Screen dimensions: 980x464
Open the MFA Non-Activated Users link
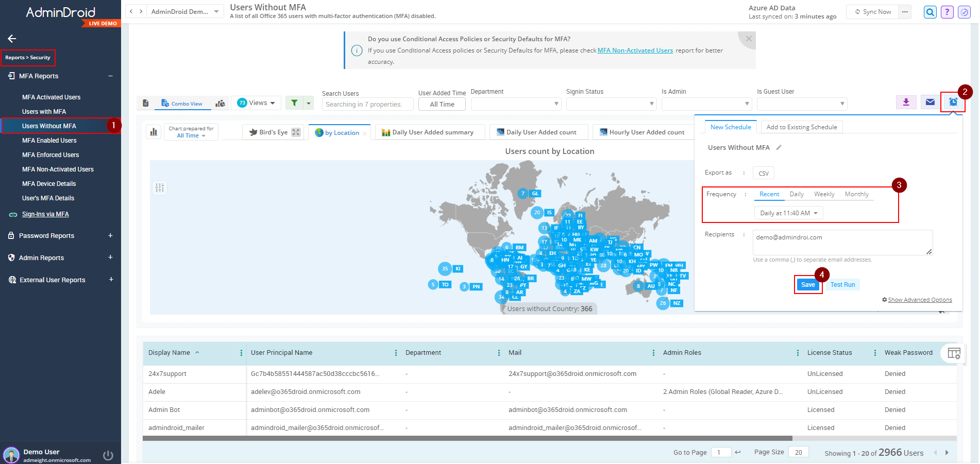[635, 50]
